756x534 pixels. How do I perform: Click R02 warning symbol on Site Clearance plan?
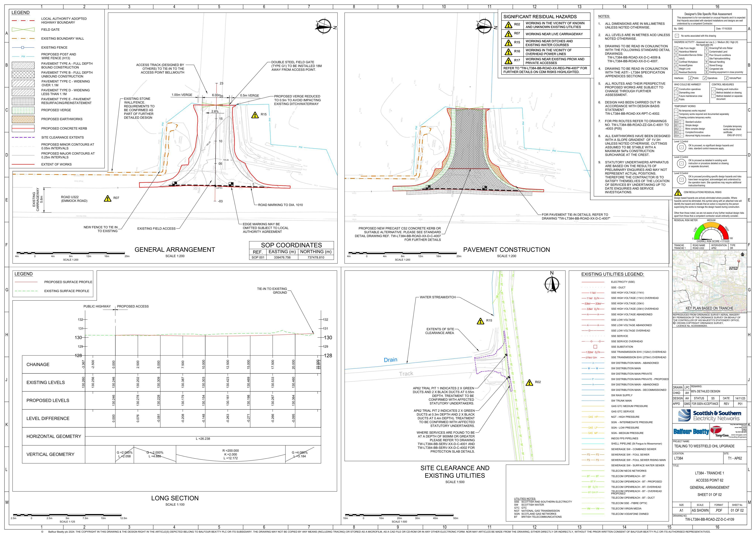[529, 383]
